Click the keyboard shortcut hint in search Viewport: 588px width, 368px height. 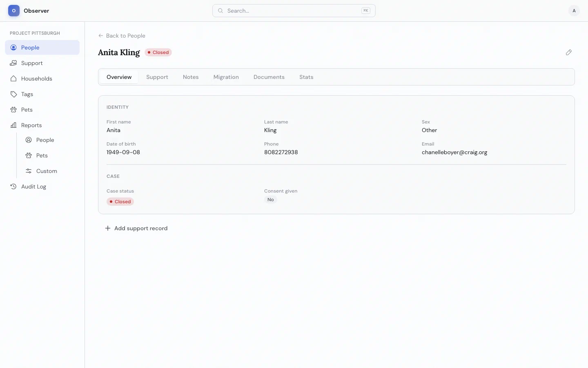pos(366,11)
